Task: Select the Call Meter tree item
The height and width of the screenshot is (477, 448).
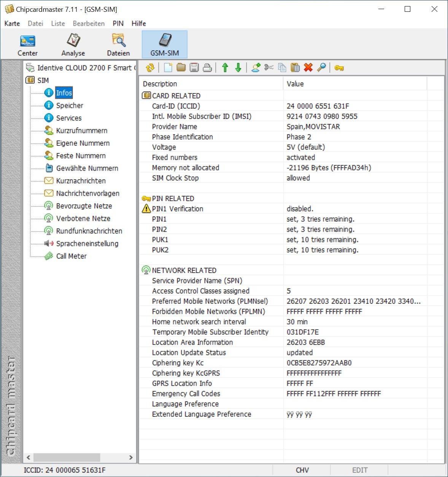Action: pos(71,256)
